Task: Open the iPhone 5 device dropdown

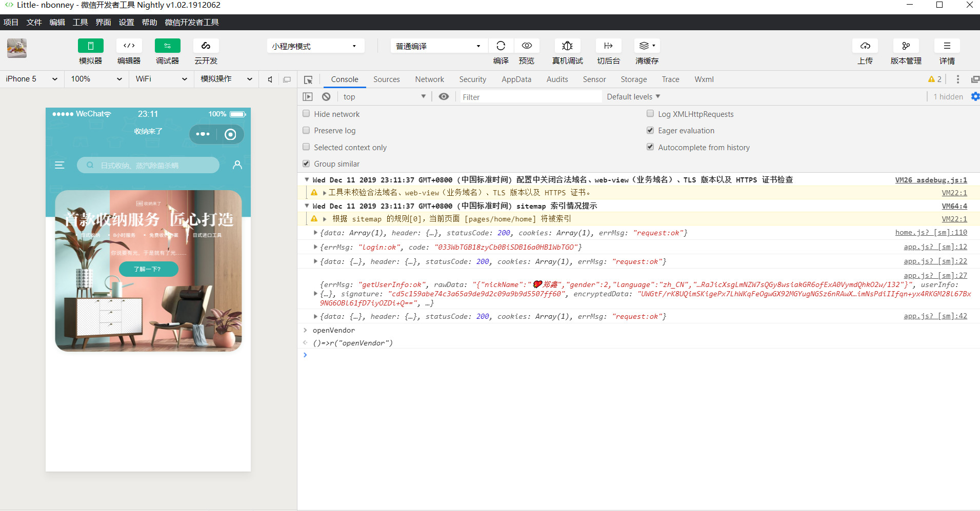Action: [x=31, y=79]
